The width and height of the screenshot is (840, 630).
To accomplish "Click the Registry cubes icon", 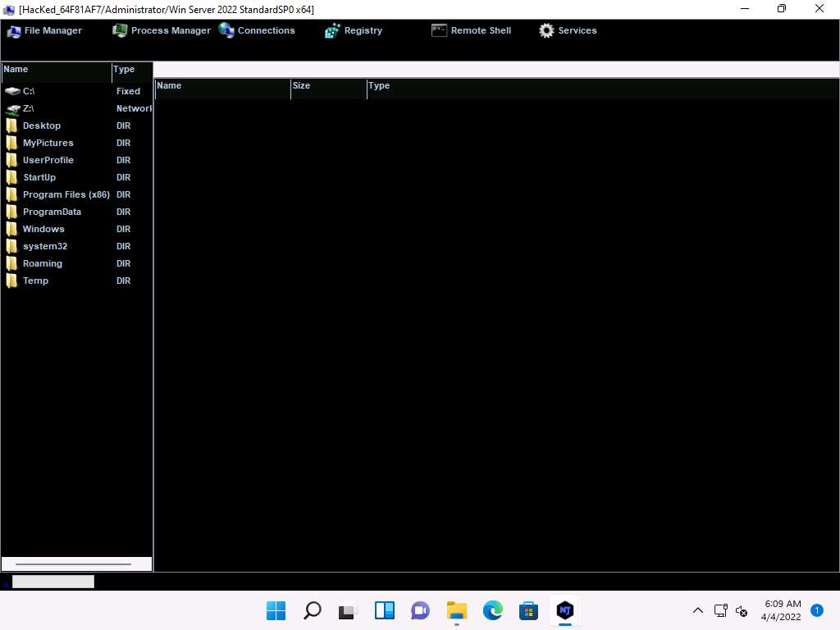I will tap(332, 31).
